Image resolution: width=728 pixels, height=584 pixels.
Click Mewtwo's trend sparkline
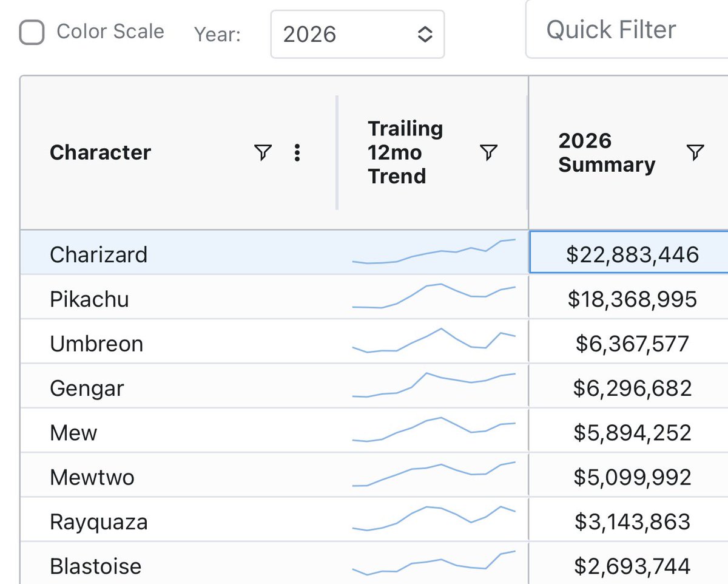[434, 474]
